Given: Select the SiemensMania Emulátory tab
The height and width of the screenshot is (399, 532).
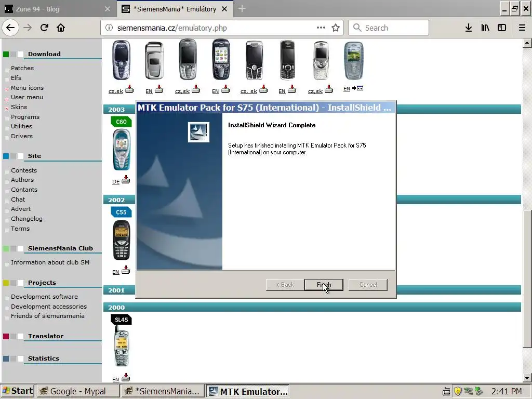Looking at the screenshot, I should coord(175,9).
